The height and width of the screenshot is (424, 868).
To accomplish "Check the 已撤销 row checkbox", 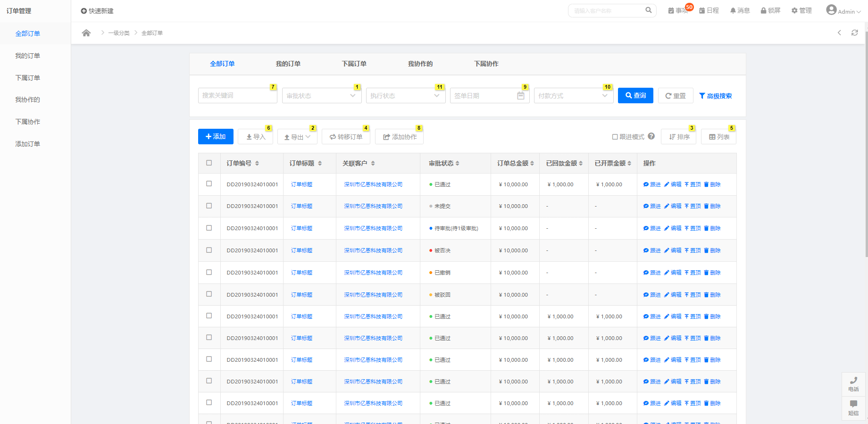I will click(x=209, y=272).
